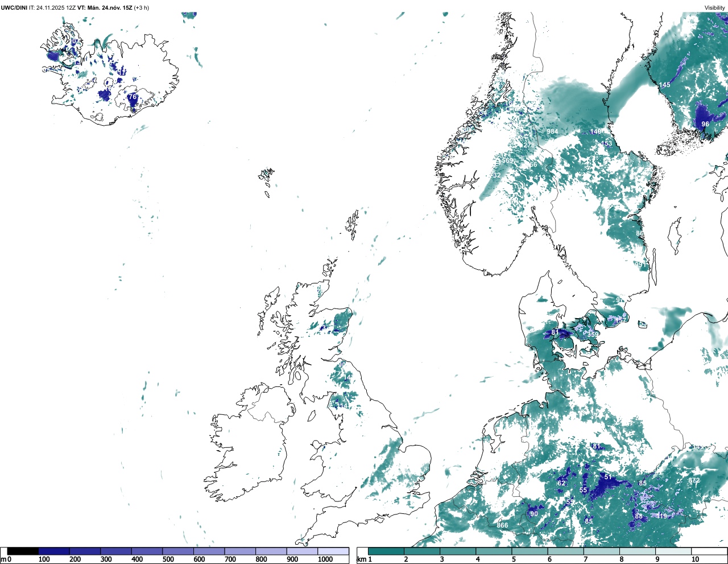This screenshot has height=564, width=728.
Task: Click the '119' value at the bottom right
Action: pyautogui.click(x=661, y=516)
